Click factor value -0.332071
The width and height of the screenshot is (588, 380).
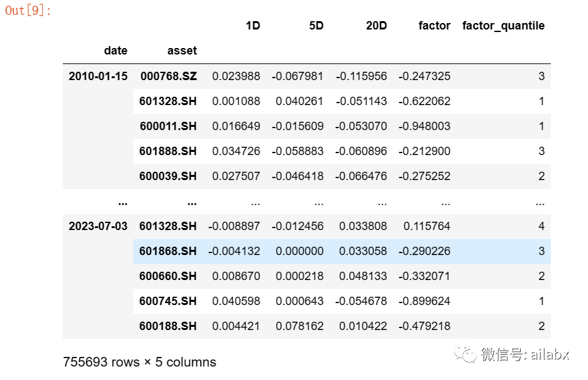(424, 276)
